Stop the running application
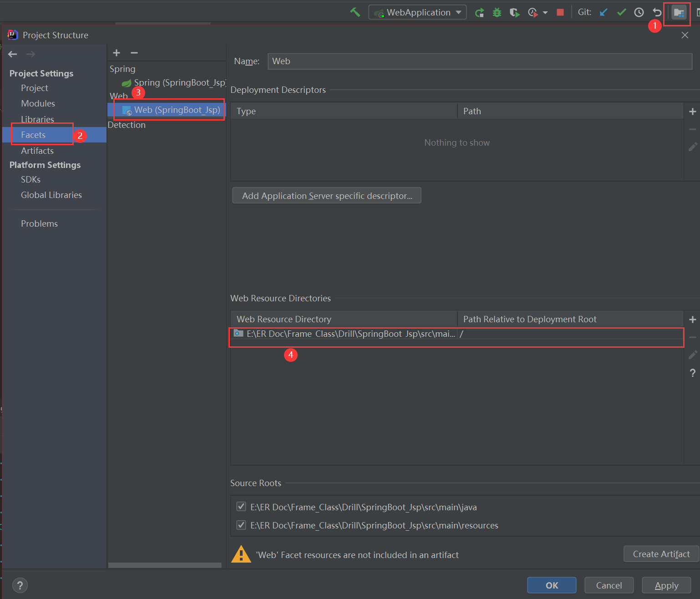This screenshot has width=700, height=599. [x=560, y=12]
